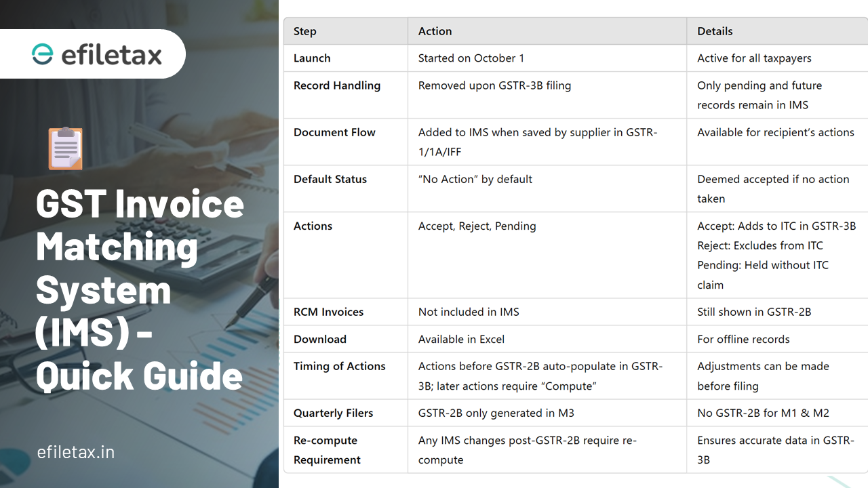The height and width of the screenshot is (488, 868).
Task: Expand the Record Handling row
Action: [x=337, y=85]
